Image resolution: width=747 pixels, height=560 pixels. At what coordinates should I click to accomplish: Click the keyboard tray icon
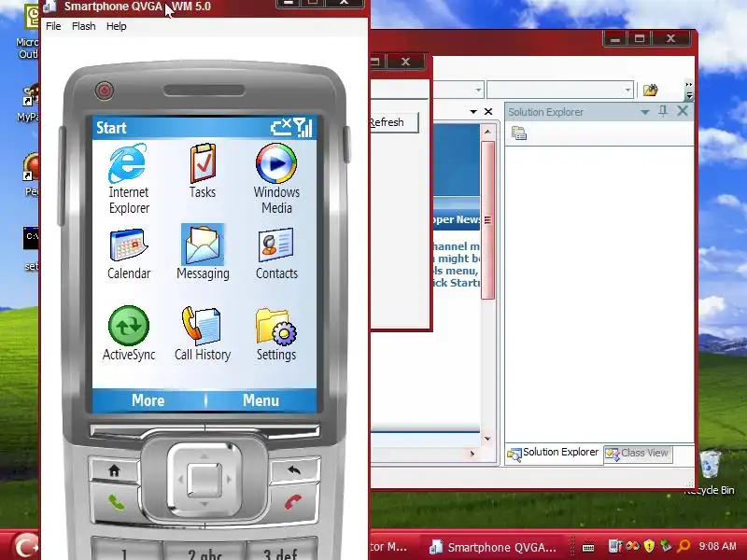click(588, 547)
